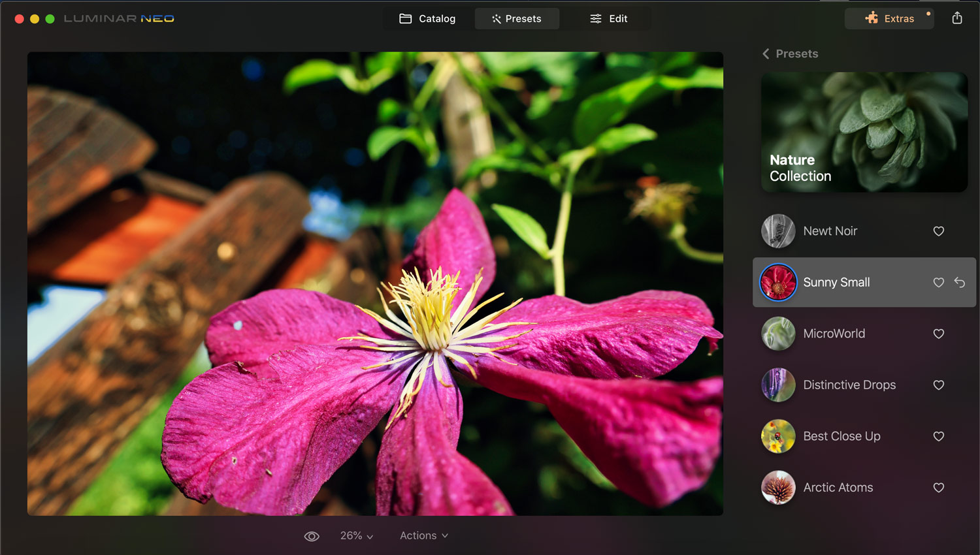The width and height of the screenshot is (980, 555).
Task: Click the Arctic Atoms preset thumbnail icon
Action: [777, 488]
